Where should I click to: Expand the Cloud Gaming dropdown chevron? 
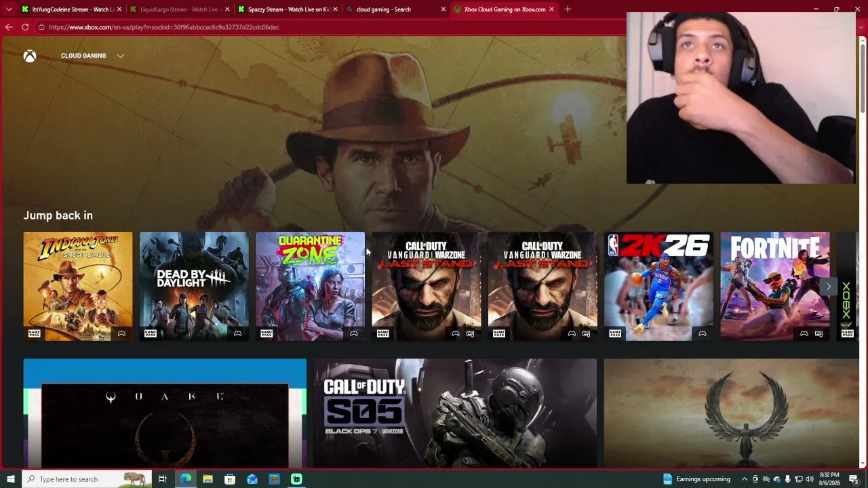click(x=121, y=56)
